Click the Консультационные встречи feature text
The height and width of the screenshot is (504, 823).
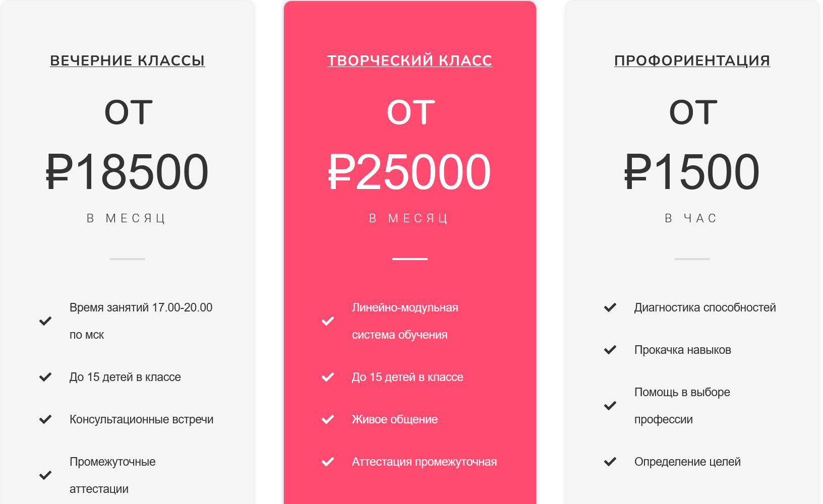pyautogui.click(x=141, y=419)
